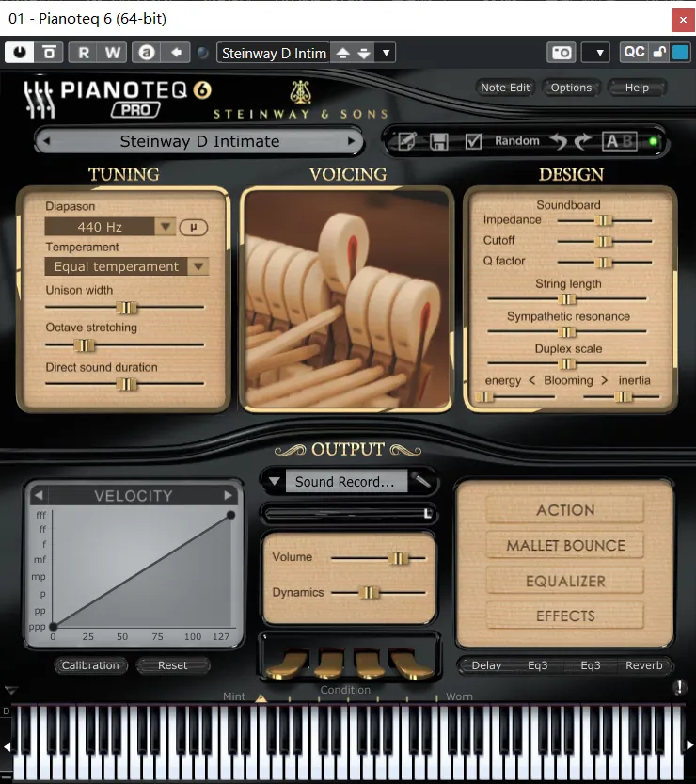Open the host preset name field 'Steinway D Intim'

[274, 53]
